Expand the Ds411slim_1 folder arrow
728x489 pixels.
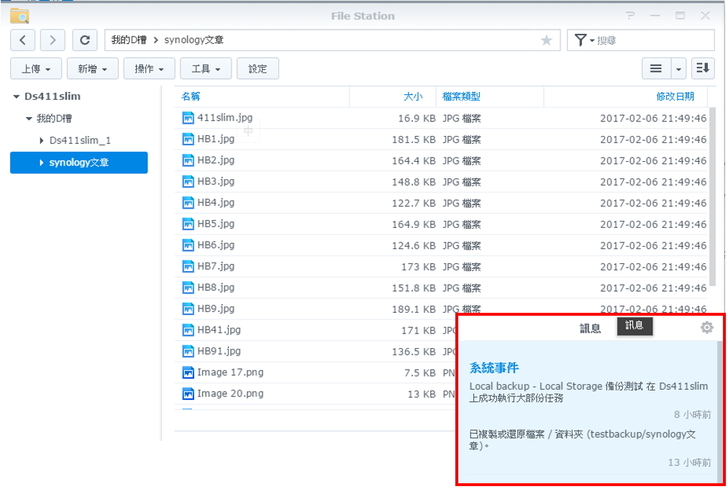pyautogui.click(x=41, y=140)
